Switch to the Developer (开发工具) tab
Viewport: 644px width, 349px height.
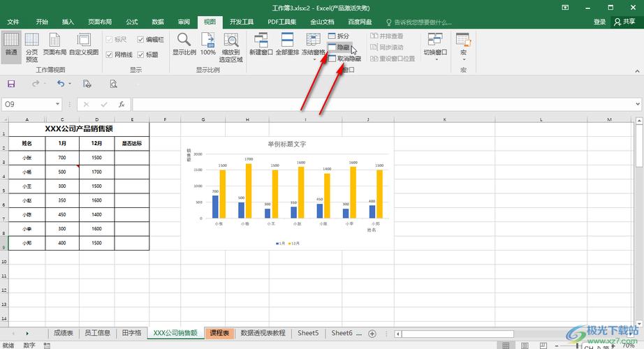pos(242,22)
